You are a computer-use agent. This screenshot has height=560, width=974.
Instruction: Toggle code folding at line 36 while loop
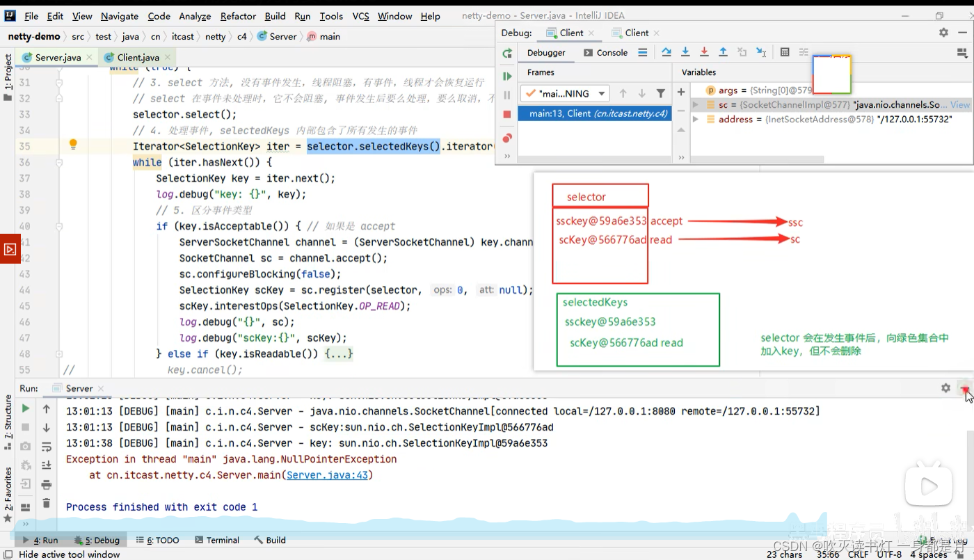point(59,162)
